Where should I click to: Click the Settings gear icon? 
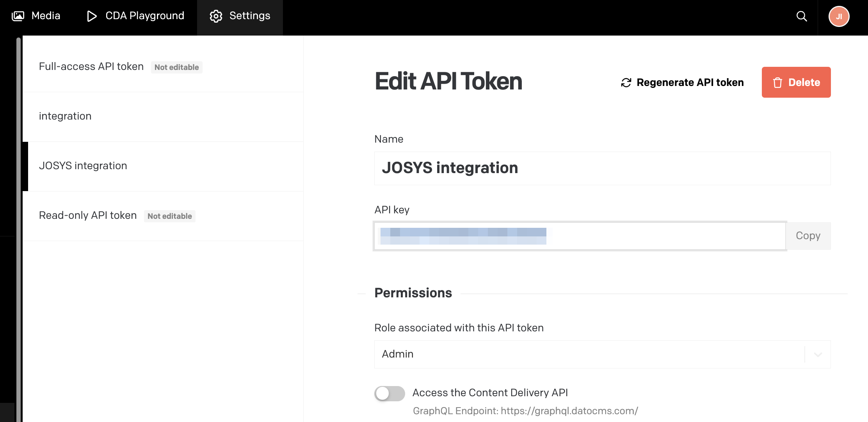(x=216, y=16)
